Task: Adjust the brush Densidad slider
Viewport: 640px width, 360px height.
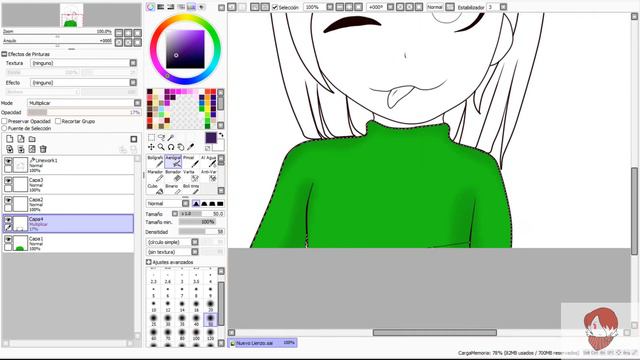Action: click(202, 232)
